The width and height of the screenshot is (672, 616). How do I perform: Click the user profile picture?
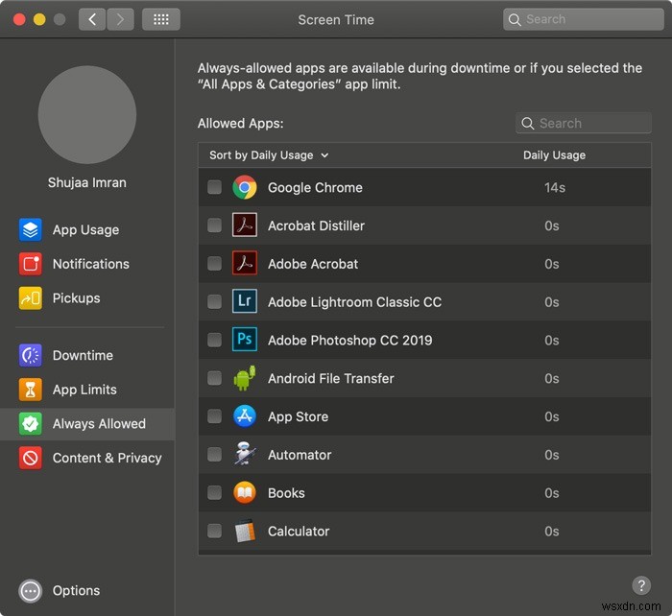point(87,114)
